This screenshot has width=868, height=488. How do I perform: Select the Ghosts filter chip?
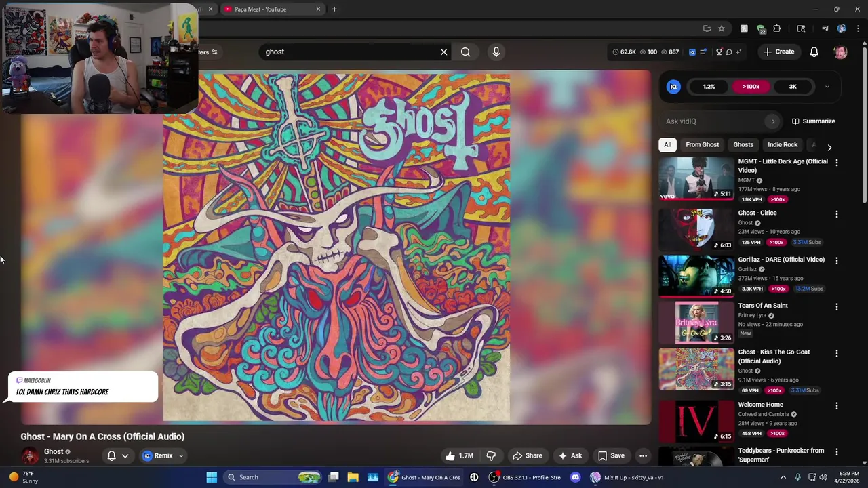[743, 144]
